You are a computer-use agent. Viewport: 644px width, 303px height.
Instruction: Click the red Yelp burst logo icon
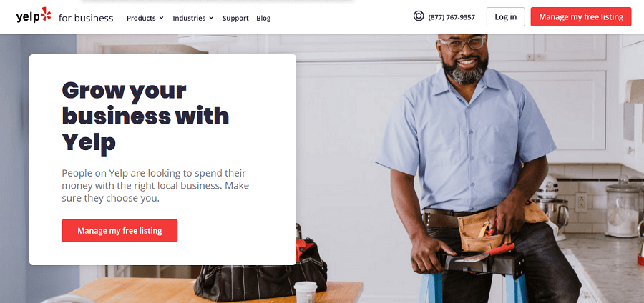46,14
